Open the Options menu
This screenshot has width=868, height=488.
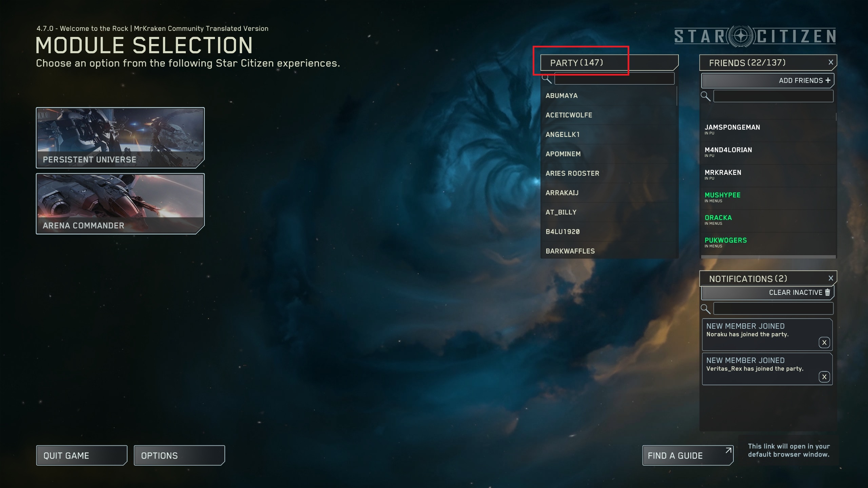(179, 455)
